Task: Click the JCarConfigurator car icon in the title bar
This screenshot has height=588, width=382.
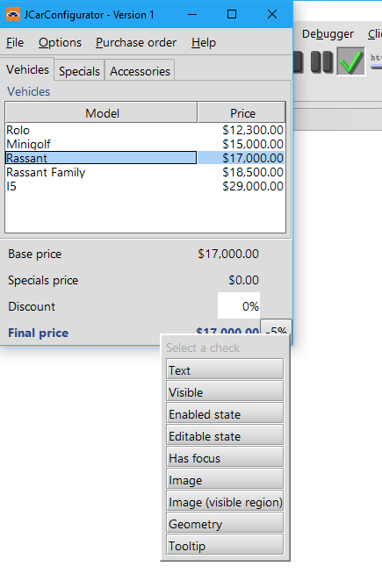Action: click(13, 15)
